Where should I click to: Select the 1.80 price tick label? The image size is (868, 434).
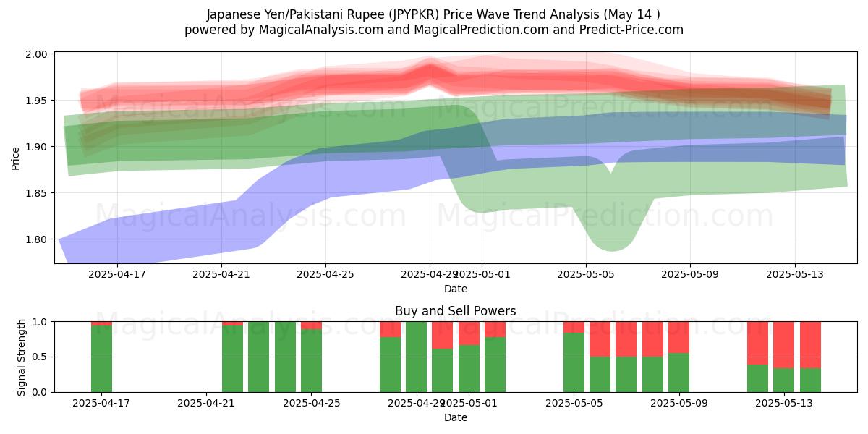[x=38, y=239]
